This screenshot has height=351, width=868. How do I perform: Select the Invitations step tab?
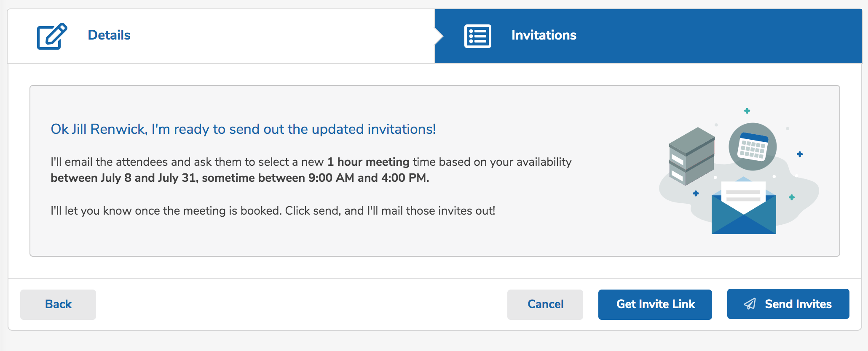pos(648,36)
